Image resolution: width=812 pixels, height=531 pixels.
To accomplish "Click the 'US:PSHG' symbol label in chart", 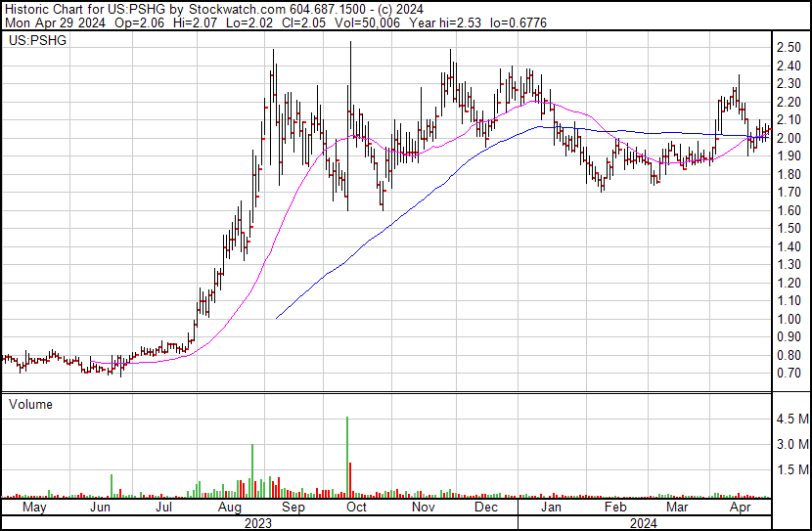I will pos(38,40).
